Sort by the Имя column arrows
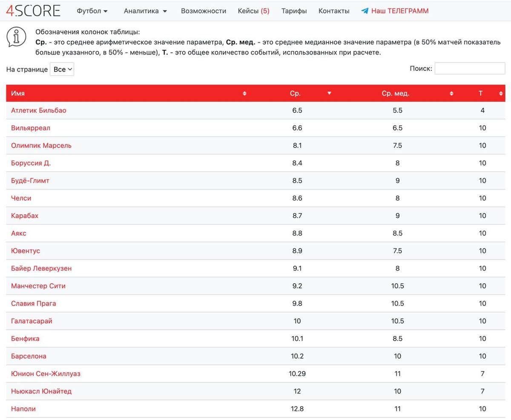The height and width of the screenshot is (420, 511). pyautogui.click(x=244, y=94)
